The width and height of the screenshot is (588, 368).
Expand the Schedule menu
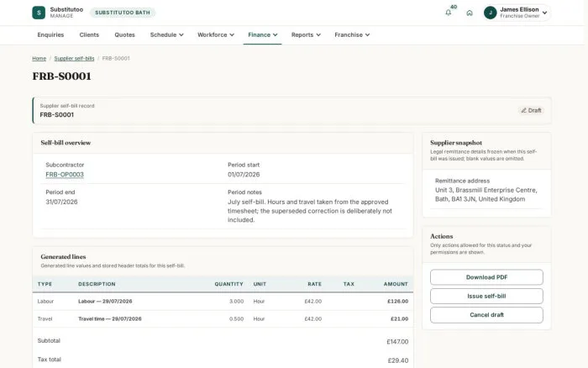point(166,35)
